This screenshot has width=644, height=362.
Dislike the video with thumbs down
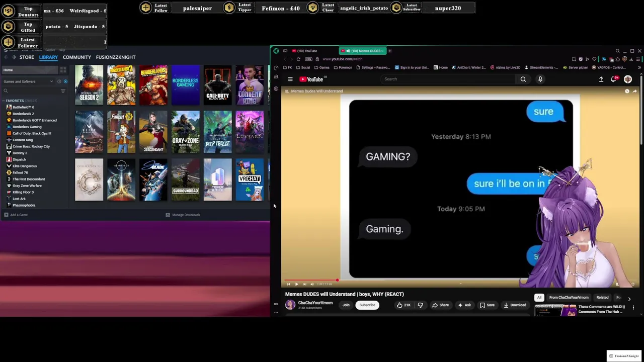(421, 305)
